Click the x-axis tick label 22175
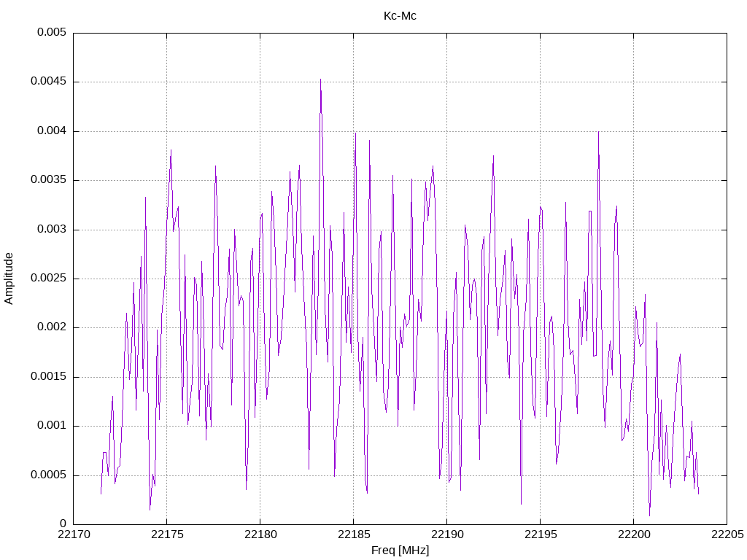Viewport: 747px width, 560px height. (x=167, y=534)
